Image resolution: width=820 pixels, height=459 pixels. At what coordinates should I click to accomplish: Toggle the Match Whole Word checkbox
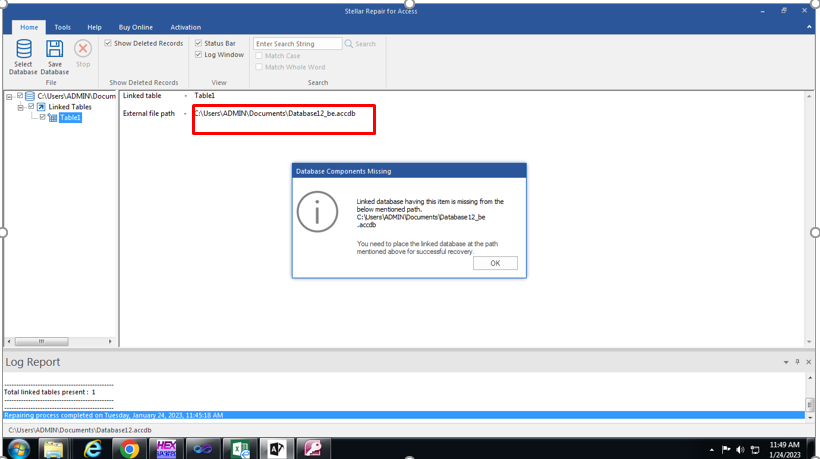tap(258, 67)
